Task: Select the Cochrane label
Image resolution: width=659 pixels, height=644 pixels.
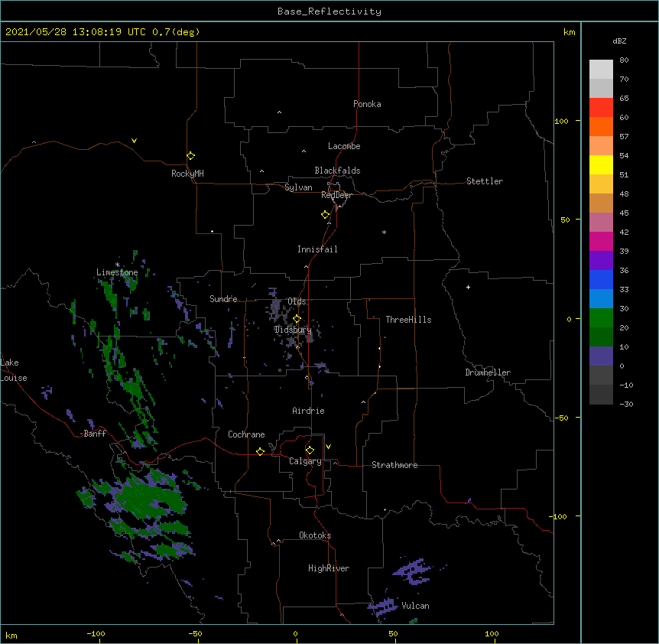Action: 246,434
